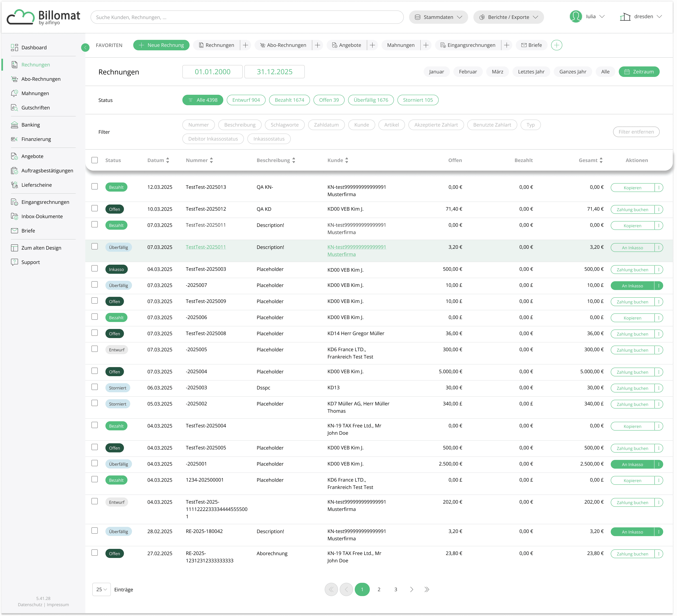This screenshot has height=616, width=677.
Task: Open Gutschriften in the sidebar menu
Action: point(35,108)
